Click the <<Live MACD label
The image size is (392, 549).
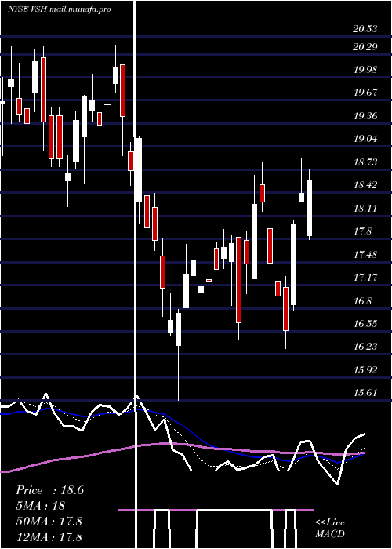pos(330,528)
